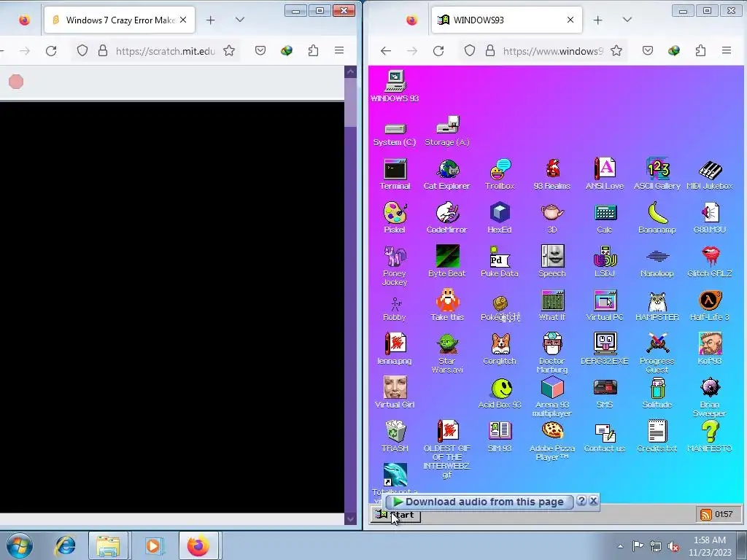Open the HAMPSTER icon
The width and height of the screenshot is (747, 560).
pyautogui.click(x=657, y=306)
